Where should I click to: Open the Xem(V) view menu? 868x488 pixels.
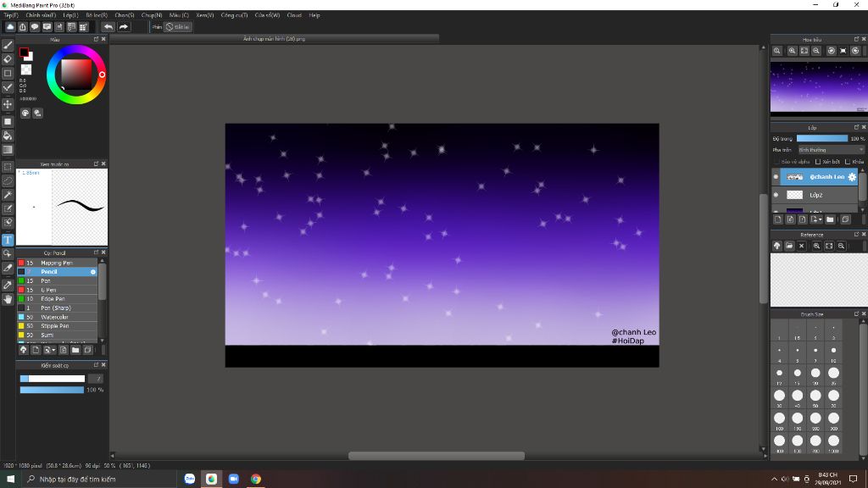click(x=205, y=15)
